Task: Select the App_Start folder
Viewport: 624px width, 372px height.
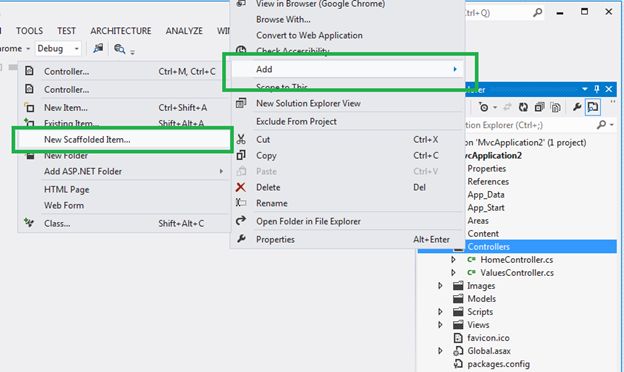Action: [x=486, y=208]
